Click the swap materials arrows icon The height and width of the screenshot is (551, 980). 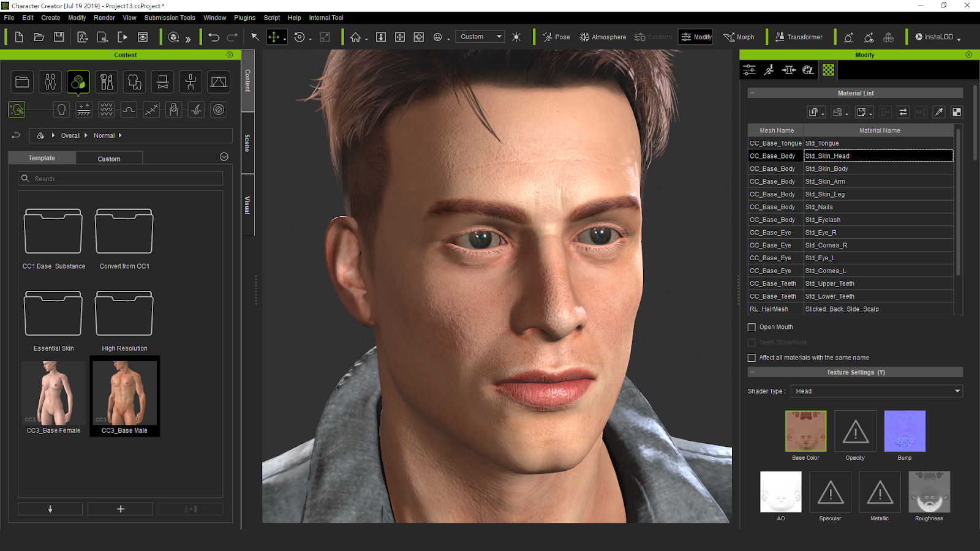903,112
